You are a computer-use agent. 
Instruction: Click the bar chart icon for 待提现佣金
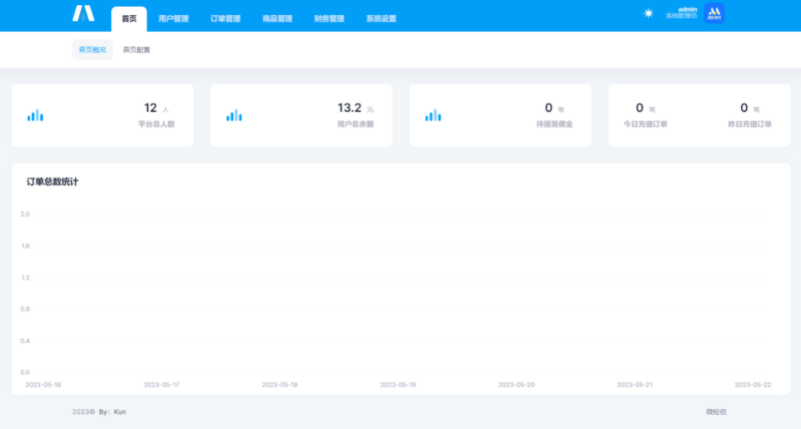tap(433, 116)
